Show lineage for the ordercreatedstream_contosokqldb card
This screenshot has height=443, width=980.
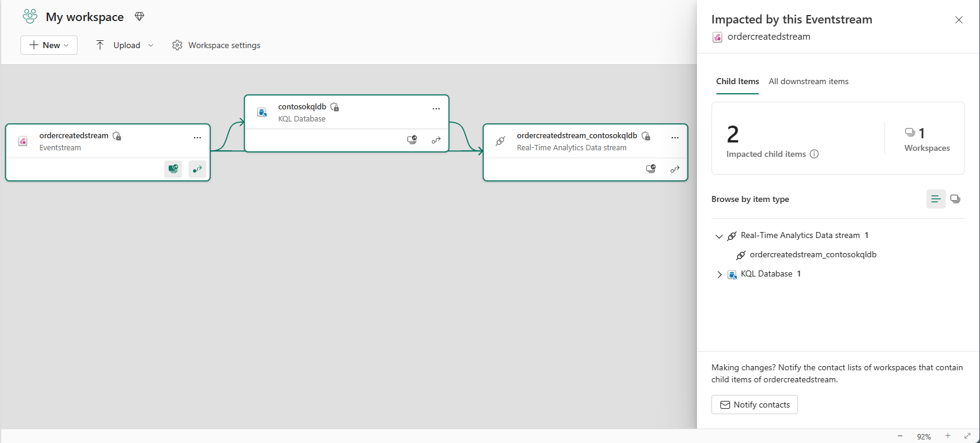point(675,169)
